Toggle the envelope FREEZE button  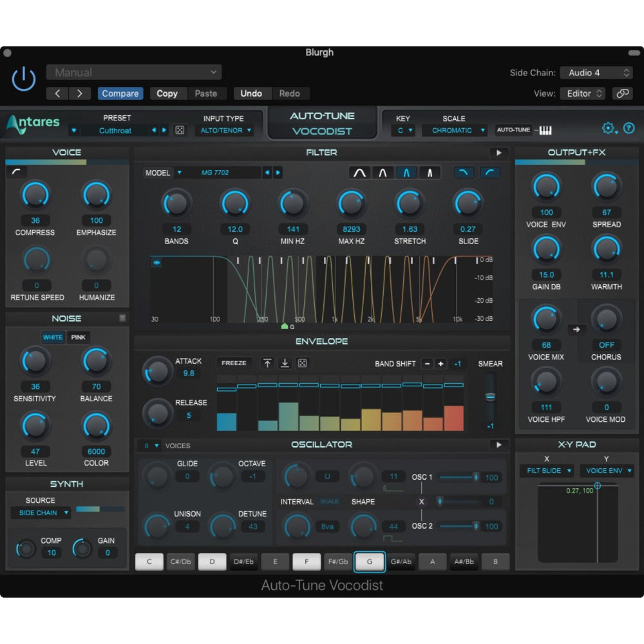pyautogui.click(x=234, y=363)
